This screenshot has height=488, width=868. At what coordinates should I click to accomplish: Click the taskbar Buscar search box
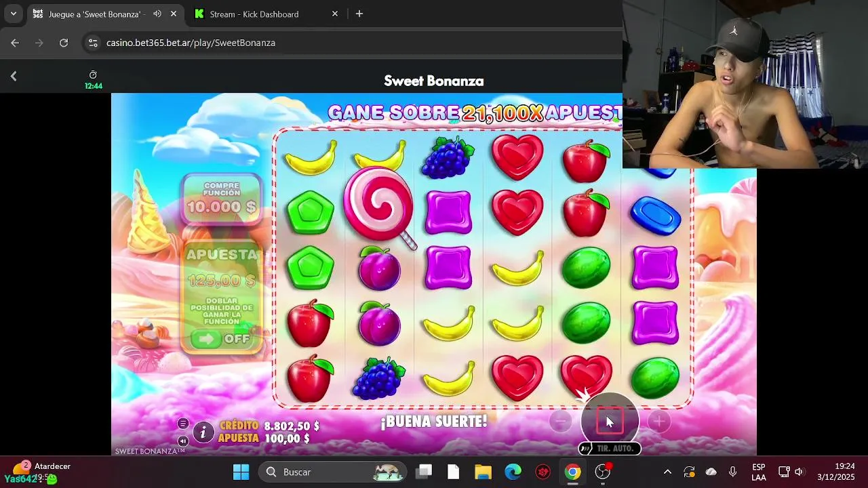click(x=334, y=472)
